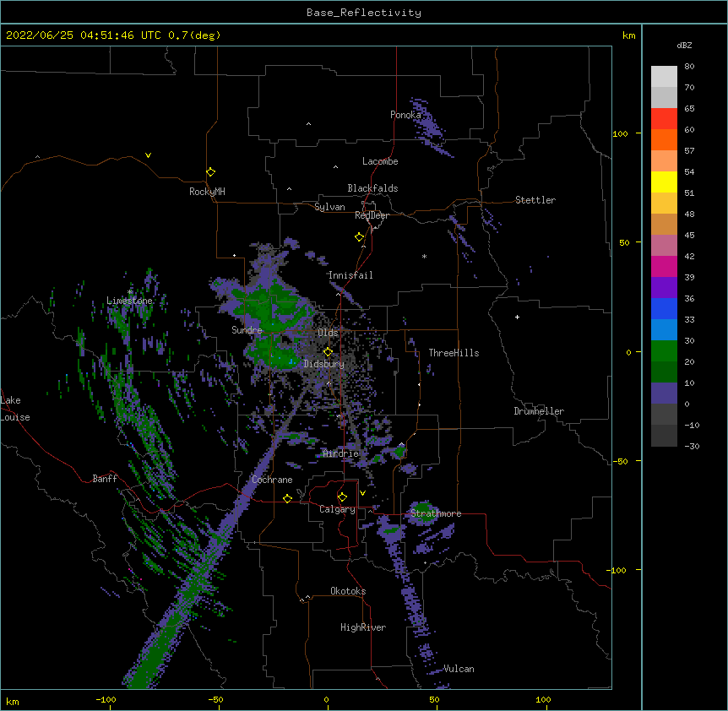
Task: Click the RedDeer city label
Action: click(372, 215)
